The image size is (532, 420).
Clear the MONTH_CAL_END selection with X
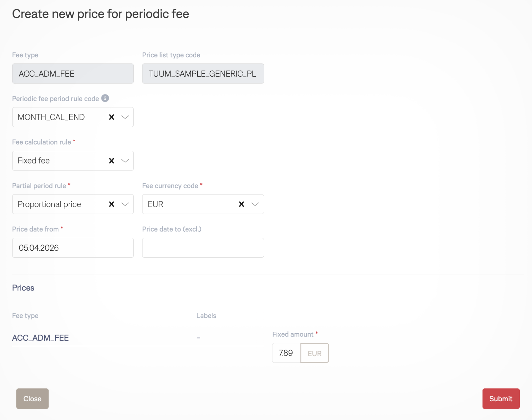tap(111, 117)
